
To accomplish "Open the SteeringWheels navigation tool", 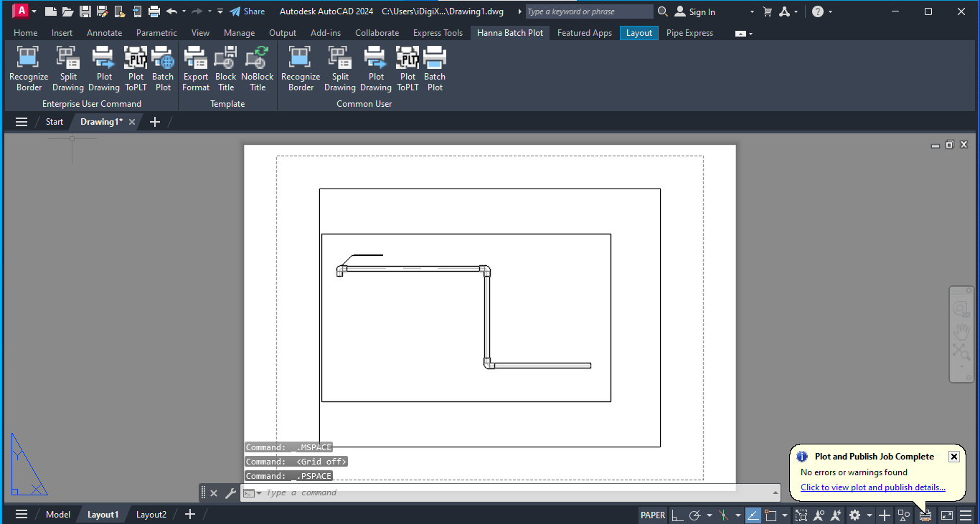I will coord(961,309).
